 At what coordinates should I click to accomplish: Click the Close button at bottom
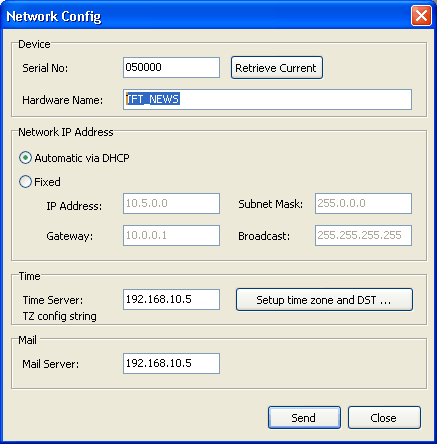(384, 418)
